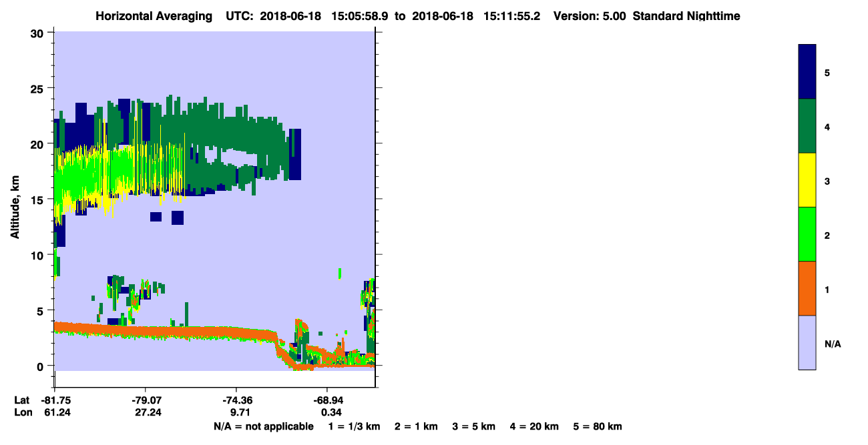Click the y-axis tick label 25
The width and height of the screenshot is (868, 445).
(38, 89)
